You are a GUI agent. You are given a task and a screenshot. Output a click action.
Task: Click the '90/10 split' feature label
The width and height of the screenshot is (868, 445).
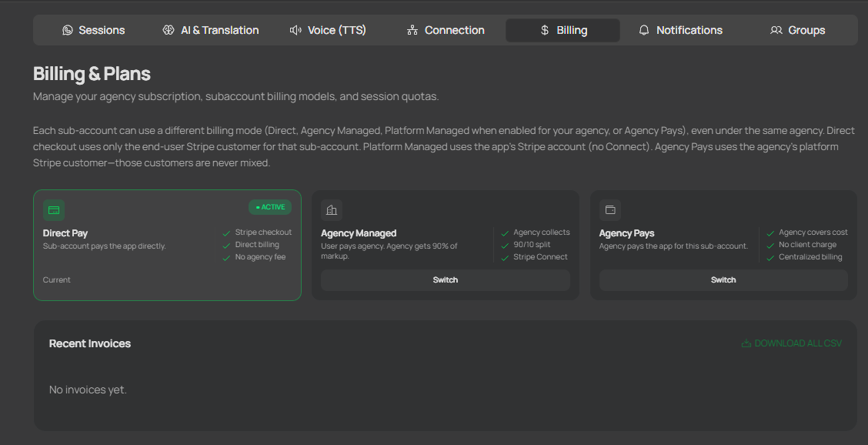(532, 245)
